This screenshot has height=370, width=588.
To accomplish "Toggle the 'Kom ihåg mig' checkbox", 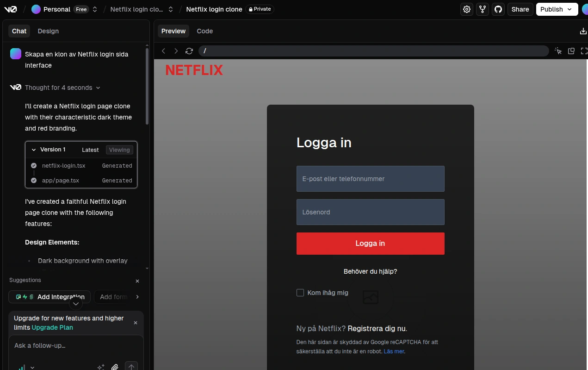I will [x=300, y=293].
